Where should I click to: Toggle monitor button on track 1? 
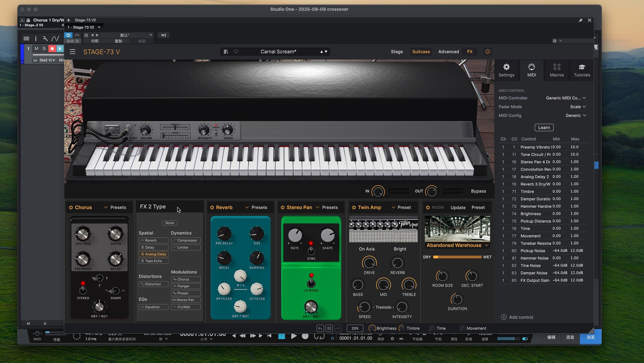(x=60, y=49)
